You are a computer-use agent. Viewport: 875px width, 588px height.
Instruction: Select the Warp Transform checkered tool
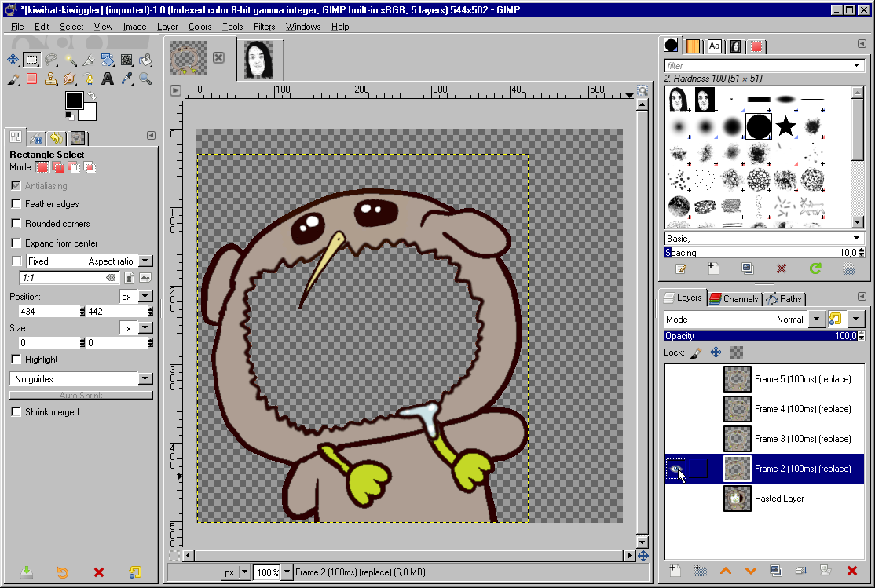click(126, 60)
